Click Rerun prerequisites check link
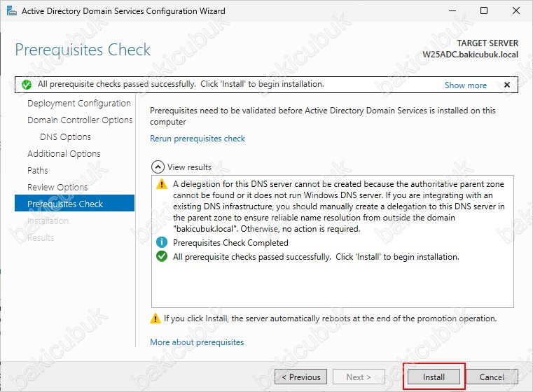Image resolution: width=533 pixels, height=392 pixels. pos(198,139)
